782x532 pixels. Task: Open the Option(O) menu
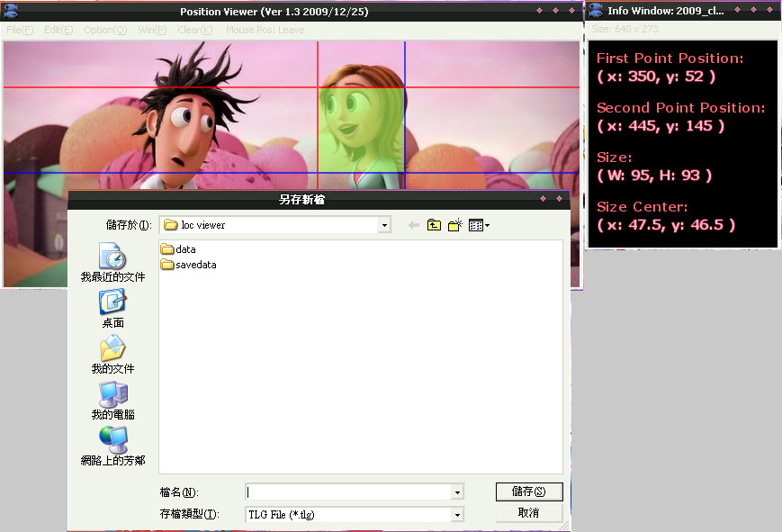(x=105, y=30)
